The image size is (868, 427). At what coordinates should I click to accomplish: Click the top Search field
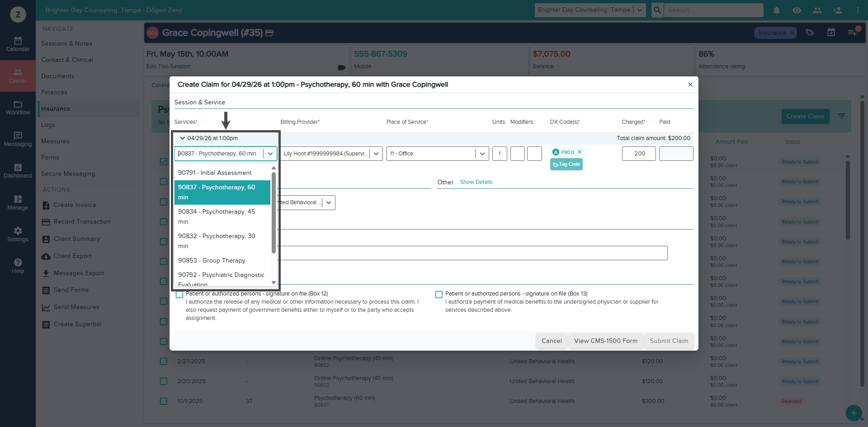(713, 10)
